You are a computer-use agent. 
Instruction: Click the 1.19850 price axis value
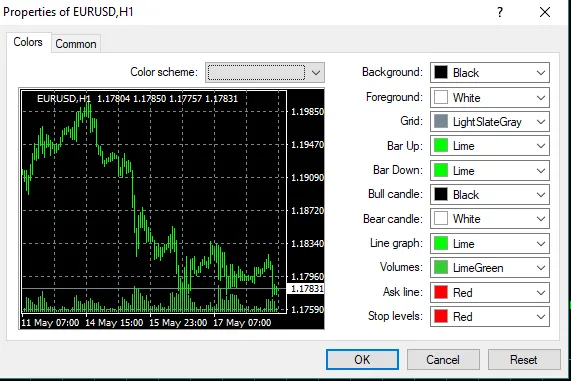coord(307,111)
